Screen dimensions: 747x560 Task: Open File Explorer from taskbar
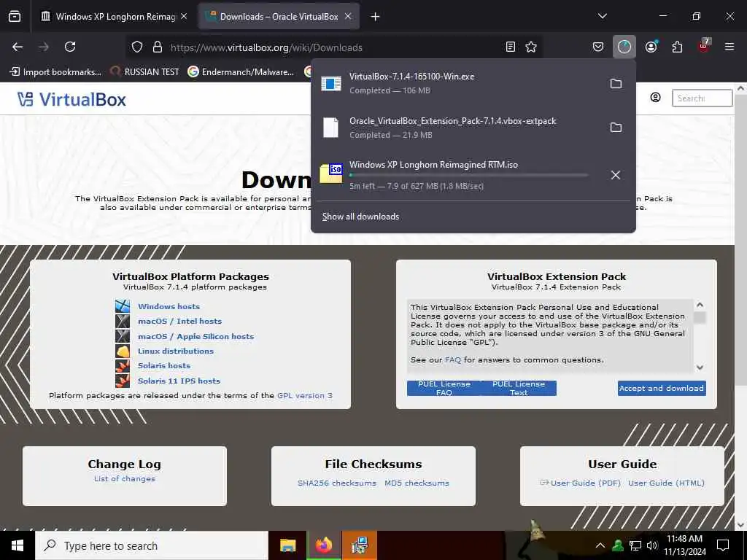point(287,545)
